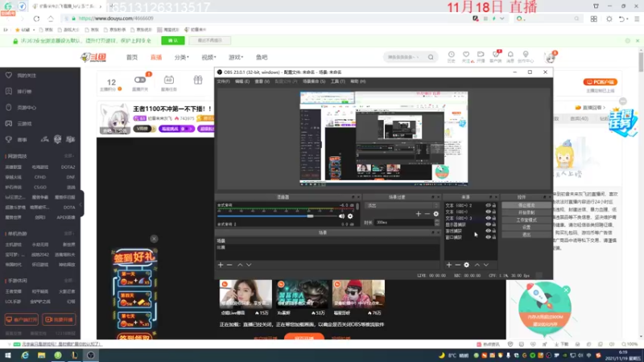Viewport: 644px width, 362px height.
Task: Toggle visibility of second text source
Action: [488, 212]
